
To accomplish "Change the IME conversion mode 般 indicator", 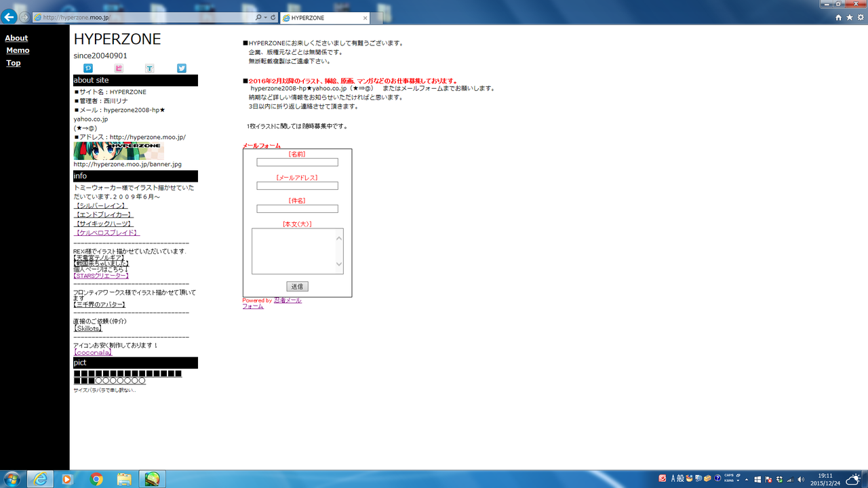I will click(681, 479).
